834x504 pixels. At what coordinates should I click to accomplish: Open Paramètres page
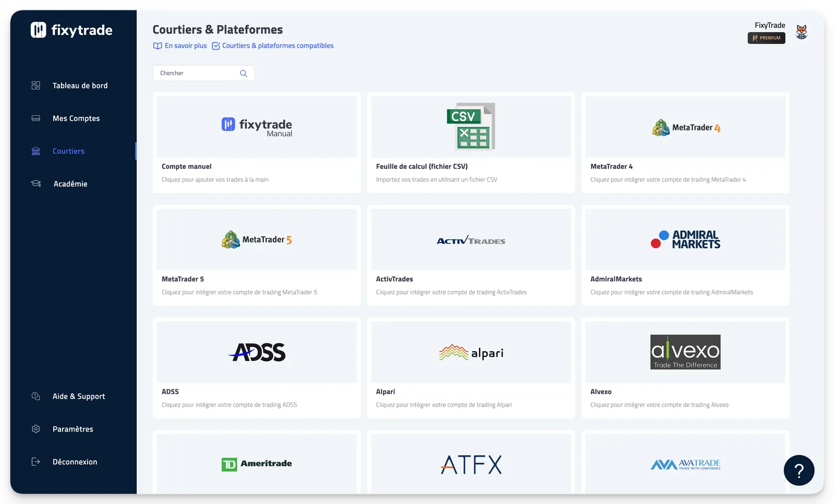coord(73,429)
